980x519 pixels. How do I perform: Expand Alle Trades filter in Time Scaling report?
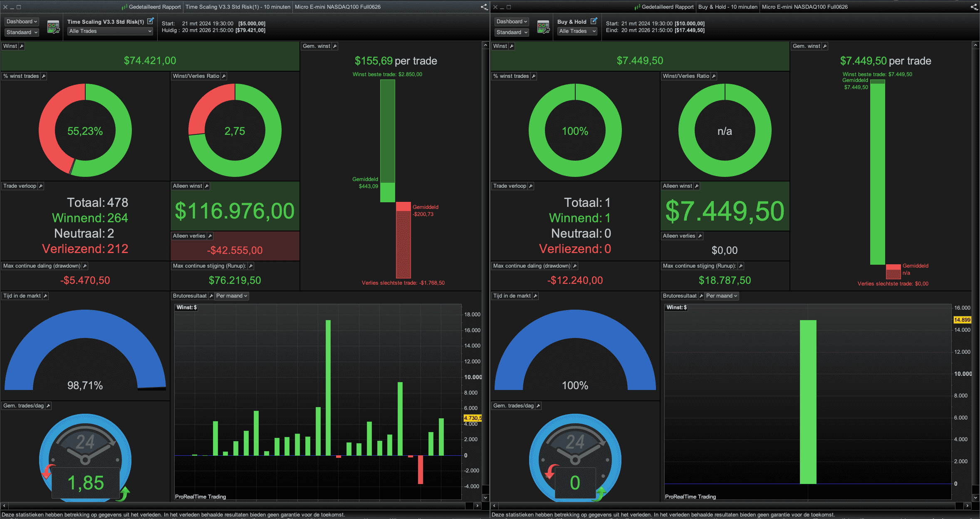(110, 31)
